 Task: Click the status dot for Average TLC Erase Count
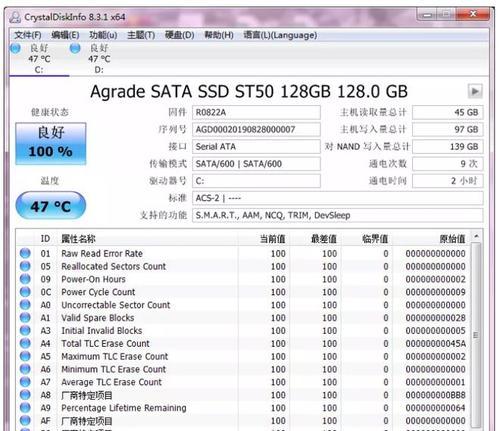(x=25, y=382)
